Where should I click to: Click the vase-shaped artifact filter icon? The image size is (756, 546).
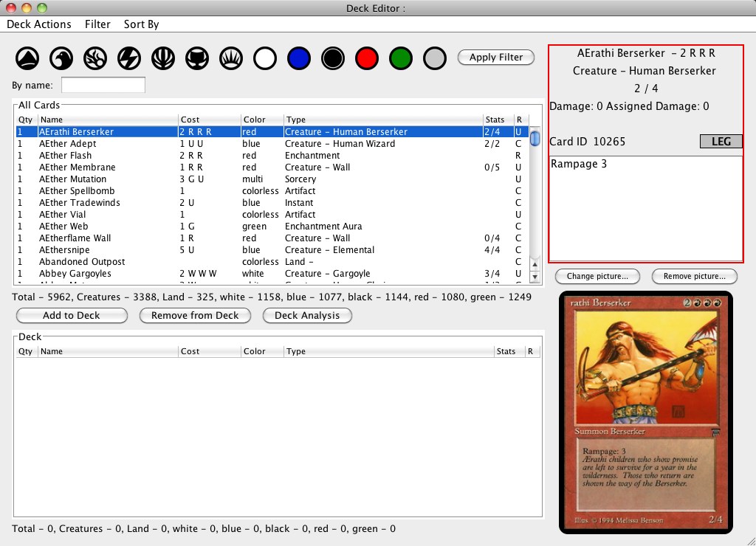pyautogui.click(x=163, y=58)
